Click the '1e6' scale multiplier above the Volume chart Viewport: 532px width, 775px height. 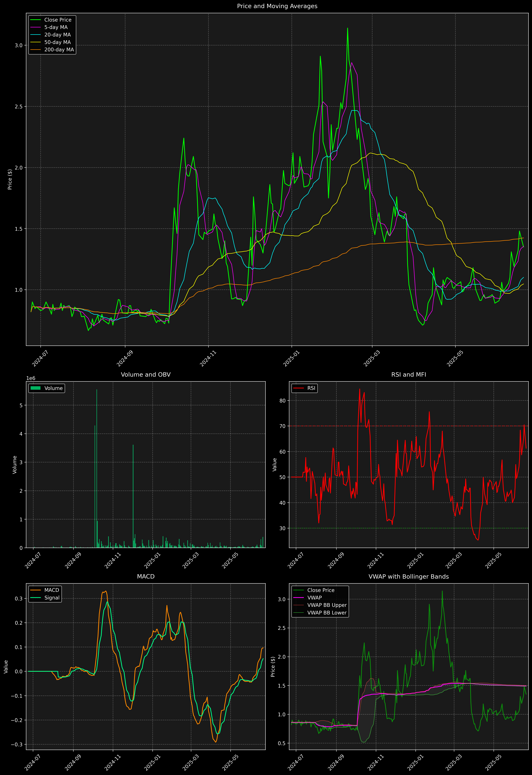pos(31,378)
